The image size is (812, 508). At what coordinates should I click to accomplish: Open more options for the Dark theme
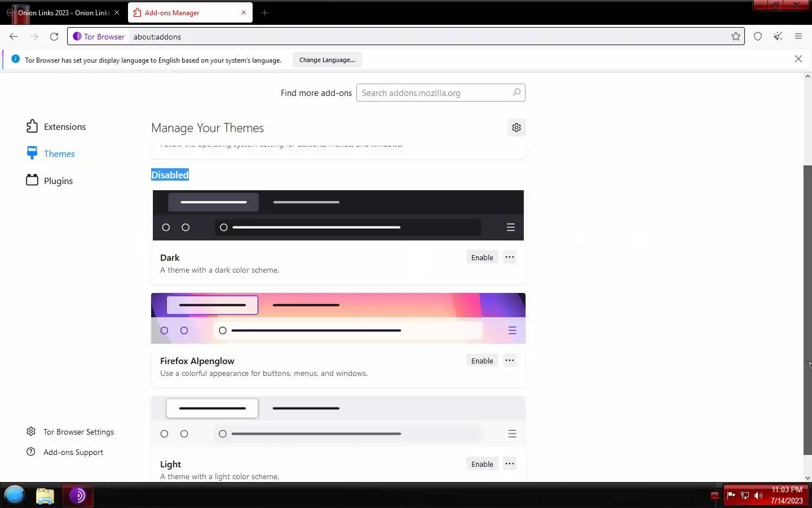pyautogui.click(x=510, y=257)
